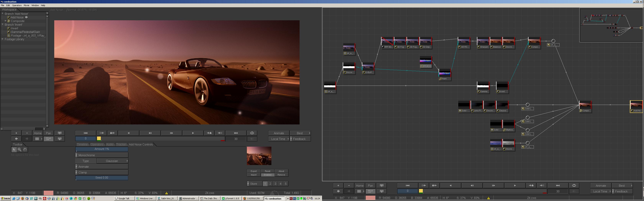
Task: Select the magnifying glass zoom tool
Action: [20, 150]
